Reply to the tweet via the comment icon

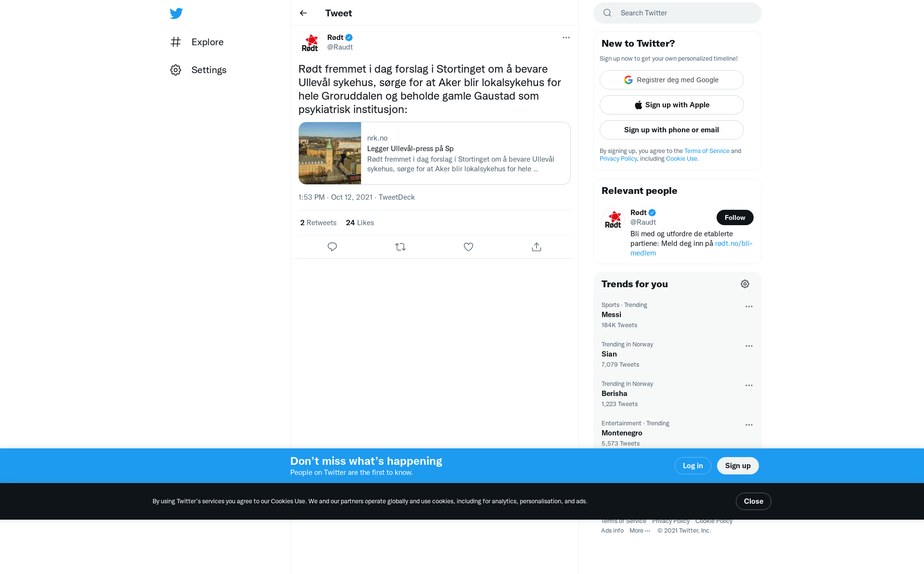[332, 247]
